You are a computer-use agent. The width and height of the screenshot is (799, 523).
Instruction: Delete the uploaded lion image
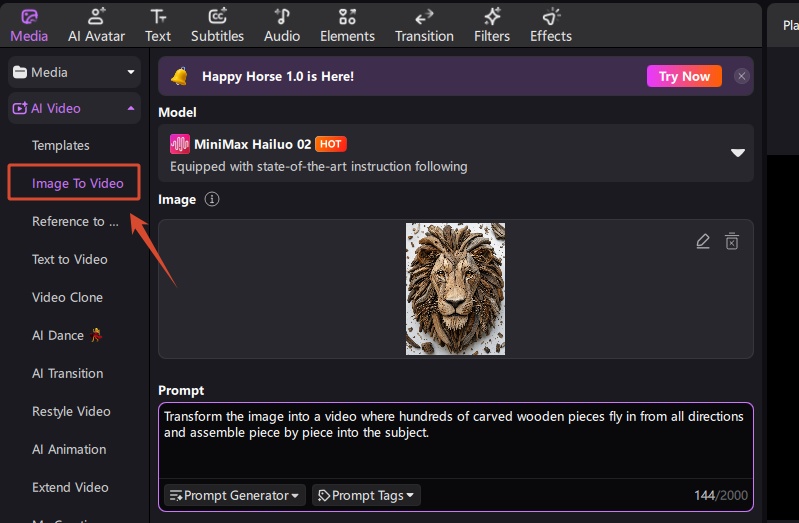point(732,241)
